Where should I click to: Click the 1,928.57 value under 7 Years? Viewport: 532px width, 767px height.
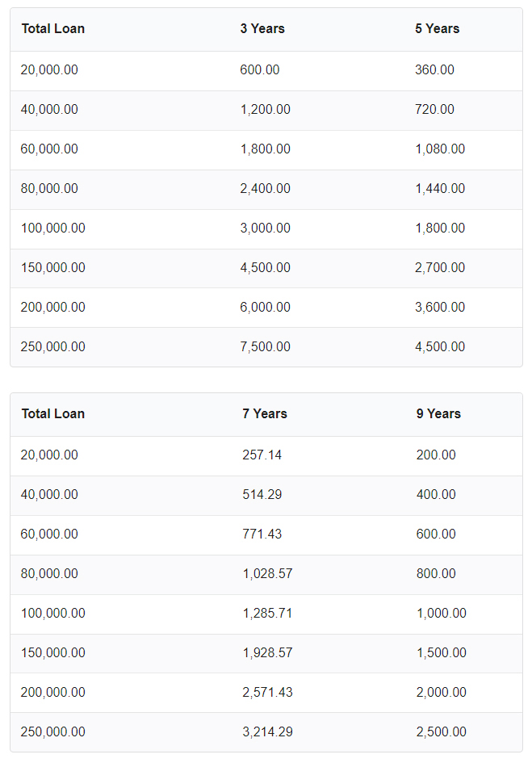(267, 652)
